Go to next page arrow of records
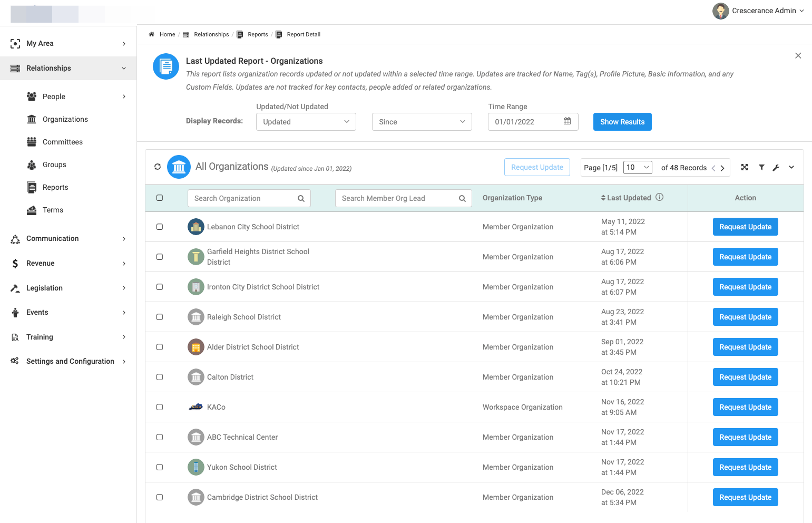This screenshot has height=523, width=812. coord(722,168)
